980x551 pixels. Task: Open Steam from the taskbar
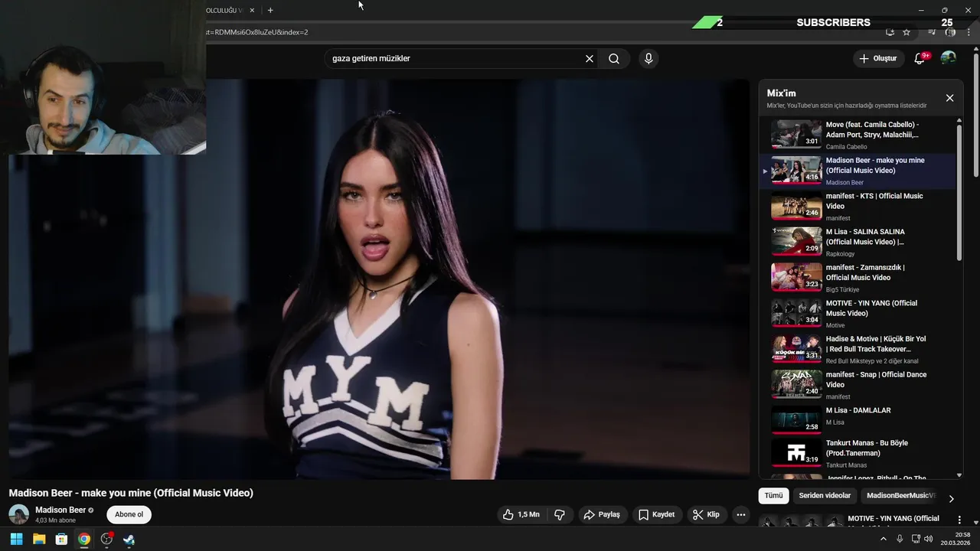129,539
